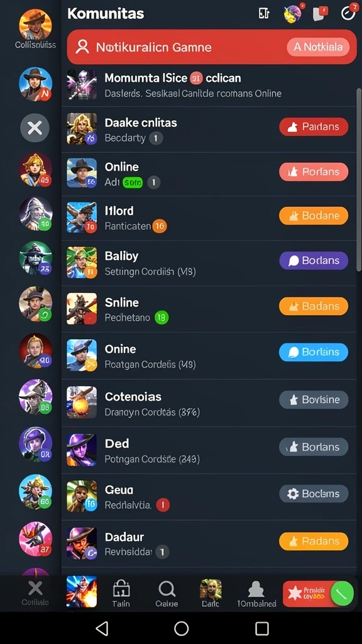Tap the red Paidans button for Daake cnlitas
Image resolution: width=362 pixels, height=644 pixels.
point(314,127)
